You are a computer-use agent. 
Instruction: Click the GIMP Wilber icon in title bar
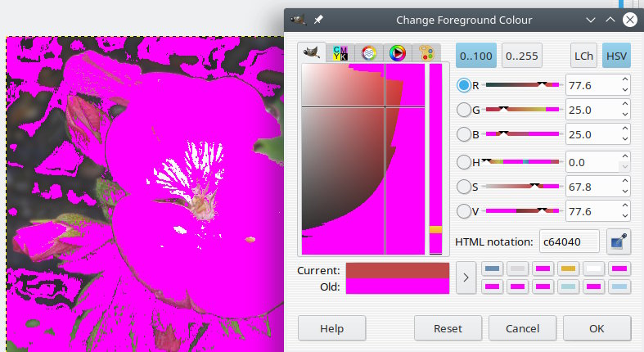(x=298, y=20)
